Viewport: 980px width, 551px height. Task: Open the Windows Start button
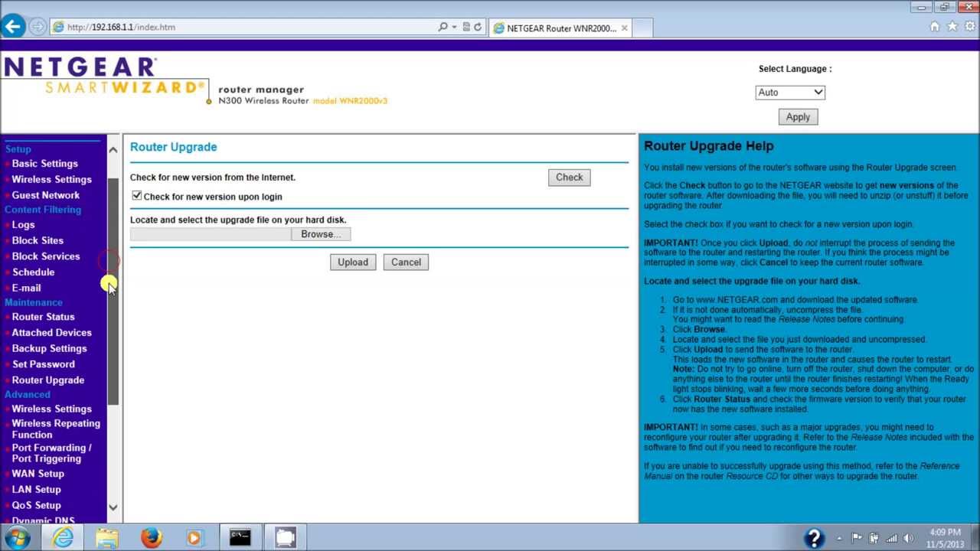pos(17,537)
